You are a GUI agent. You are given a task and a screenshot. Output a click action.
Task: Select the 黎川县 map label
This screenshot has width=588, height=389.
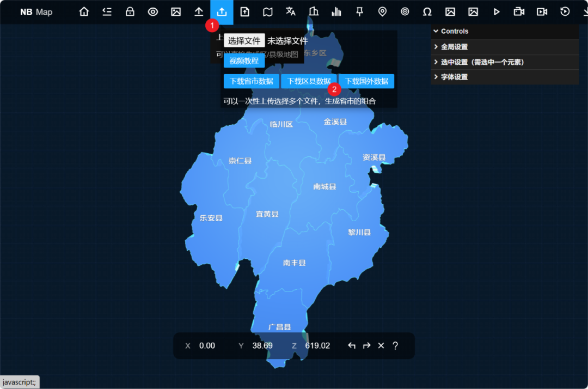(359, 232)
